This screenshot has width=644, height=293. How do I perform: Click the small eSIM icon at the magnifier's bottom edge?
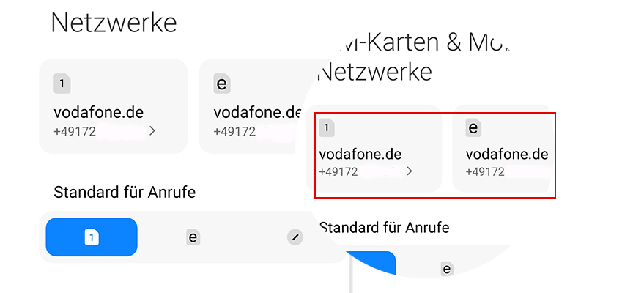coord(447,269)
